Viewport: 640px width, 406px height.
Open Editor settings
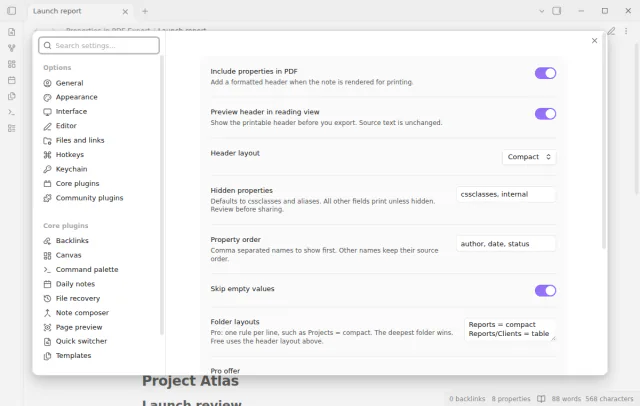click(60, 126)
